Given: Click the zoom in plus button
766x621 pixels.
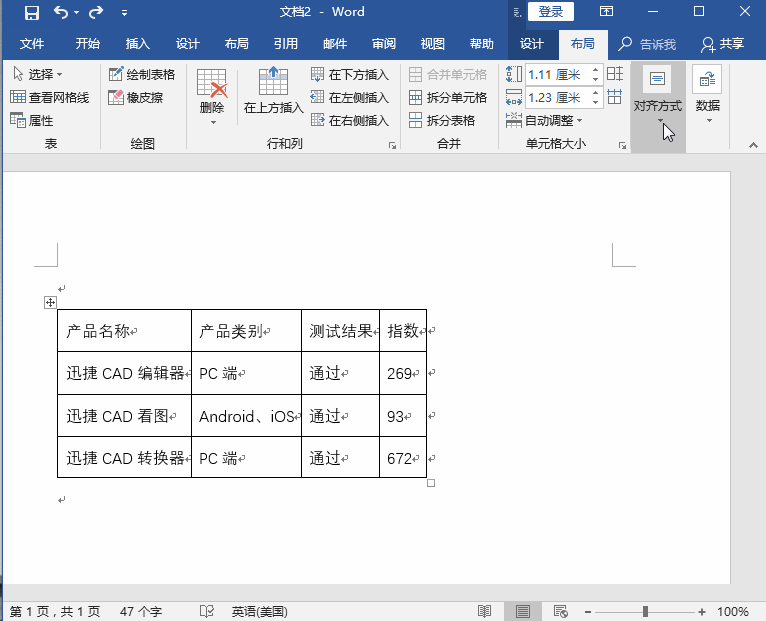Looking at the screenshot, I should tap(702, 612).
